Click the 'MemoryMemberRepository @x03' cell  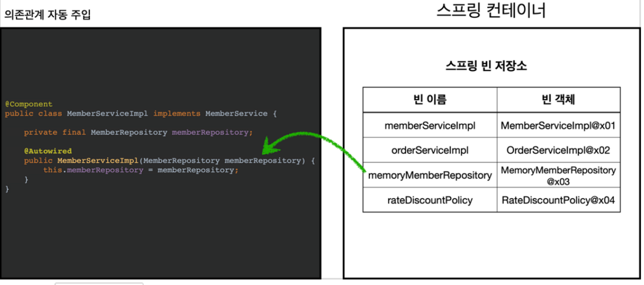pyautogui.click(x=558, y=175)
